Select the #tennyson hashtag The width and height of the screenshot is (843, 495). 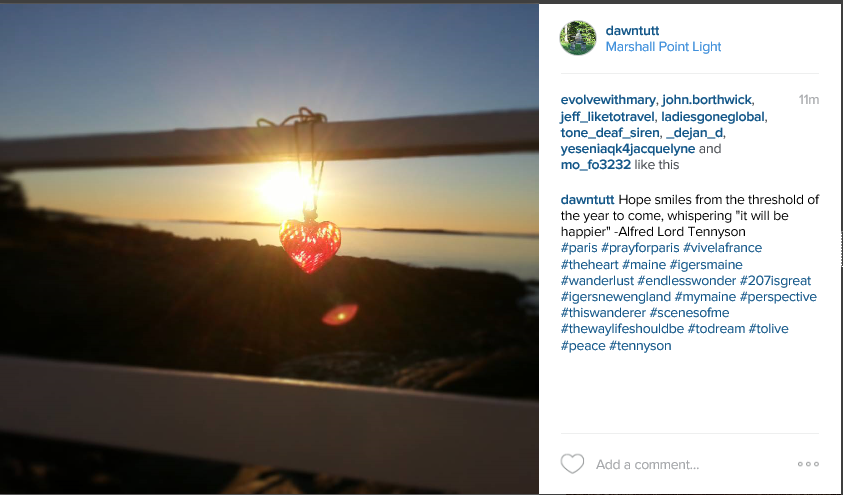(x=640, y=346)
